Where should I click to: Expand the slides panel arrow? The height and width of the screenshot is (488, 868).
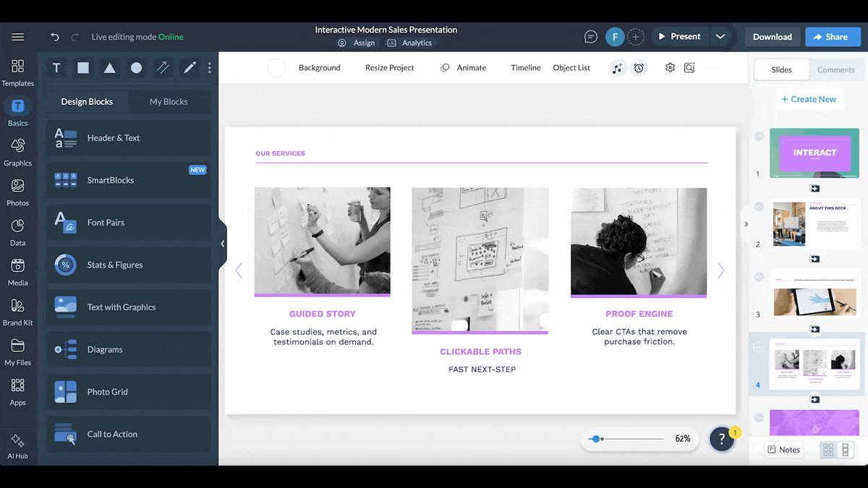point(746,224)
